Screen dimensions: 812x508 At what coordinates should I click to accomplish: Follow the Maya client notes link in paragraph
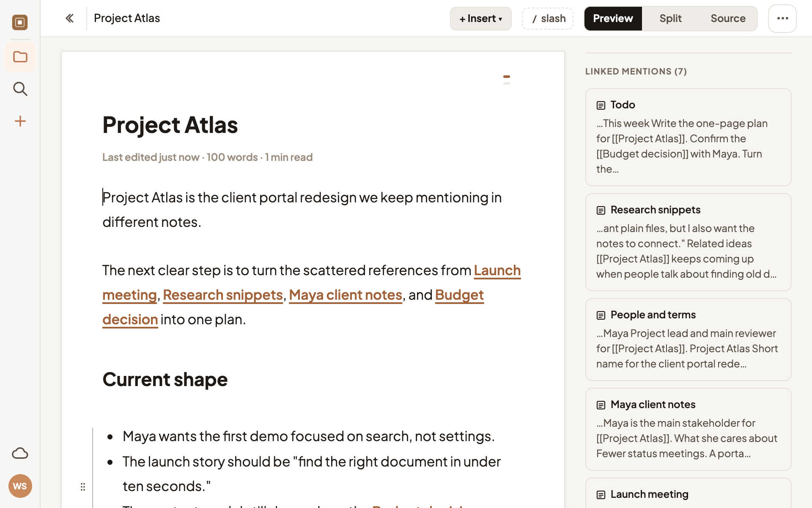click(346, 295)
